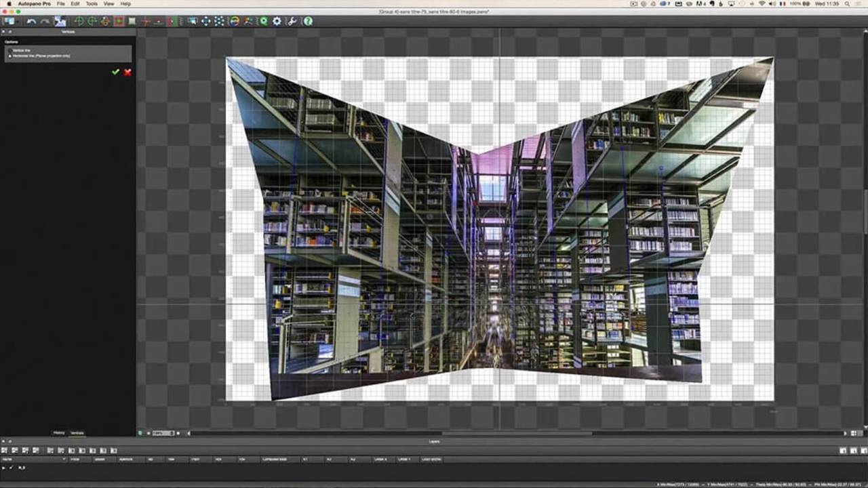Click the colorful circular color correction icon
Viewport: 868px width, 488px height.
click(x=235, y=22)
